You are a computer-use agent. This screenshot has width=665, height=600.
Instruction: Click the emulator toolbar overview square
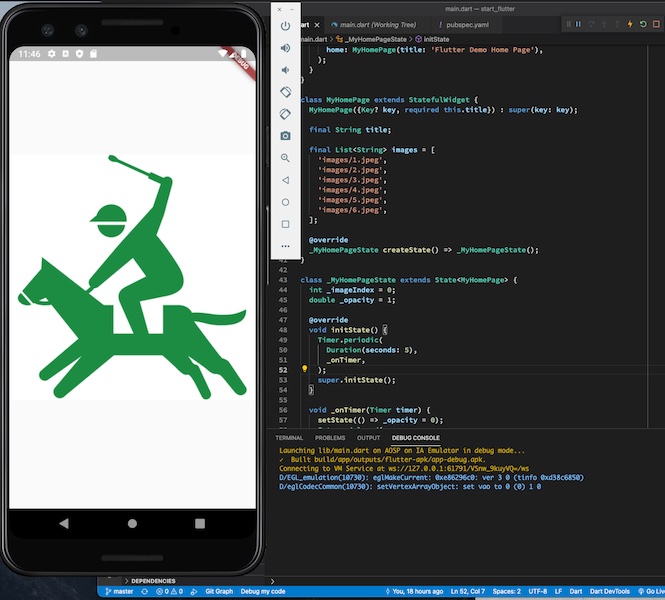[x=285, y=224]
